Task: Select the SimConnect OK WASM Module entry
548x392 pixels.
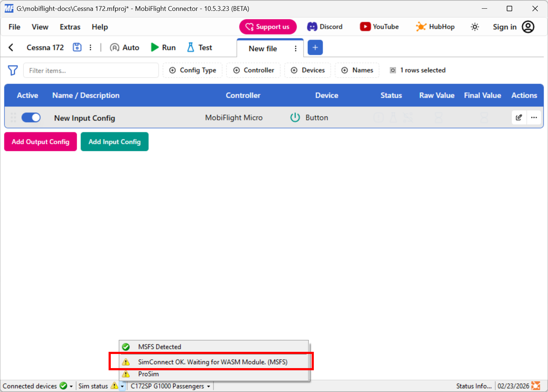Action: (x=212, y=362)
